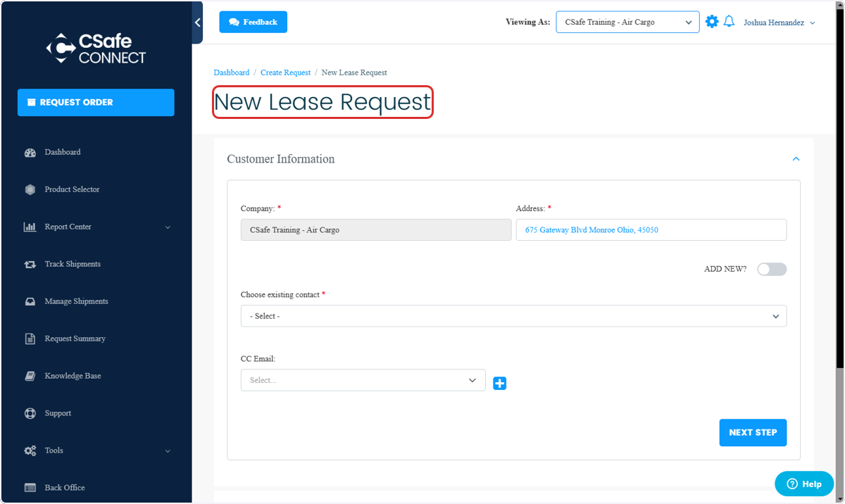Open Product Selector in the sidebar
The image size is (845, 504).
click(72, 189)
